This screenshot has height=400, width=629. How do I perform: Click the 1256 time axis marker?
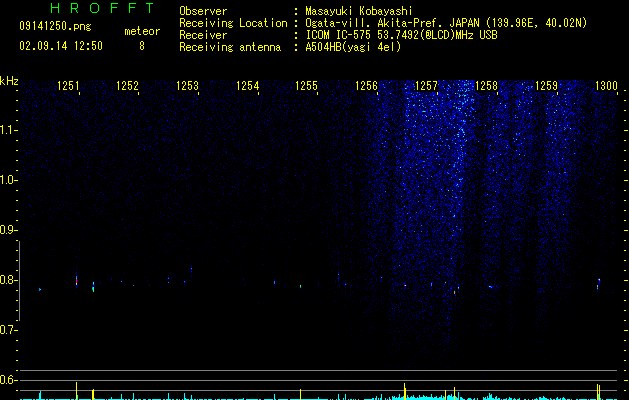(367, 85)
